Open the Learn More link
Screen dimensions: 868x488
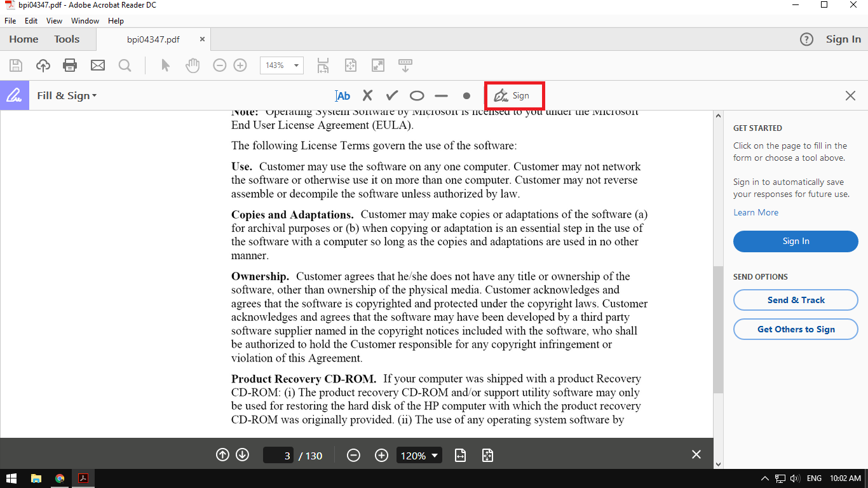(756, 212)
